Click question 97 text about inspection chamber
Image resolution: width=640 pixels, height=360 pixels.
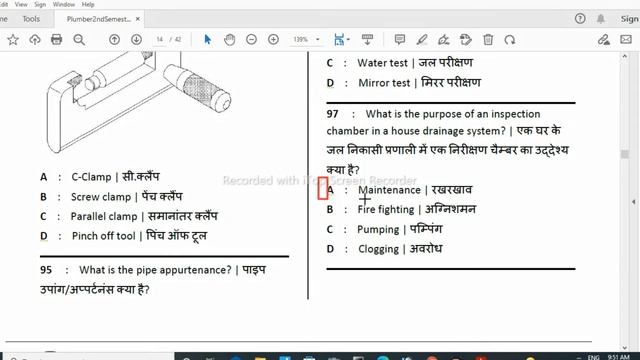pyautogui.click(x=447, y=141)
